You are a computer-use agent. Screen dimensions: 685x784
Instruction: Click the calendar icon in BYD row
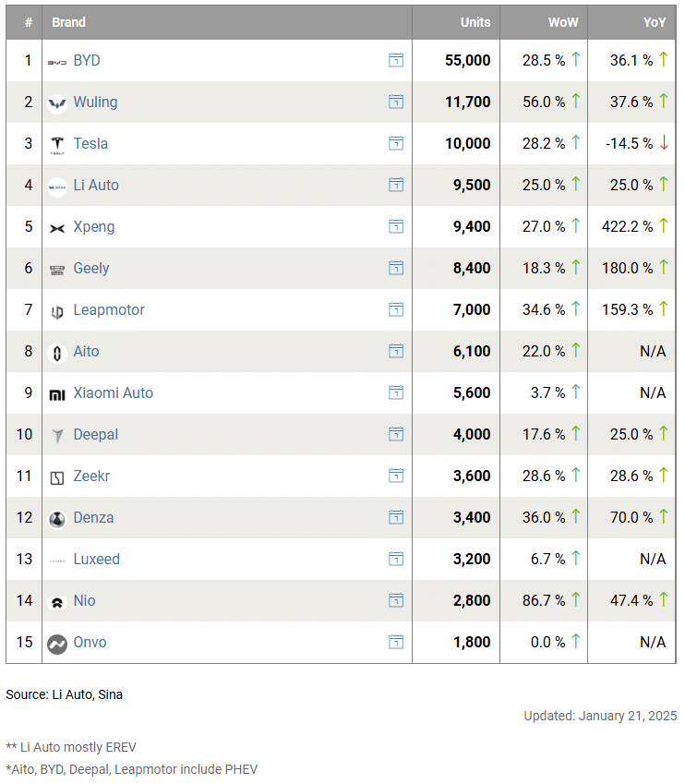click(396, 60)
